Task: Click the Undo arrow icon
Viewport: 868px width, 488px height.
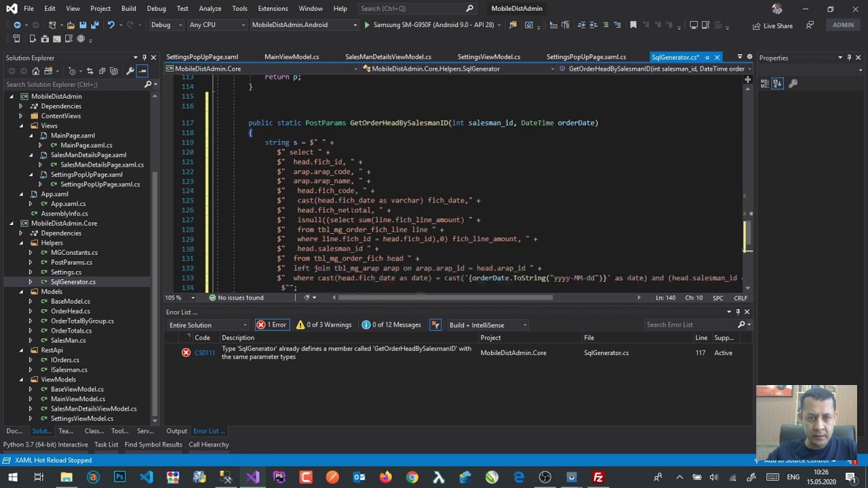Action: pyautogui.click(x=111, y=25)
